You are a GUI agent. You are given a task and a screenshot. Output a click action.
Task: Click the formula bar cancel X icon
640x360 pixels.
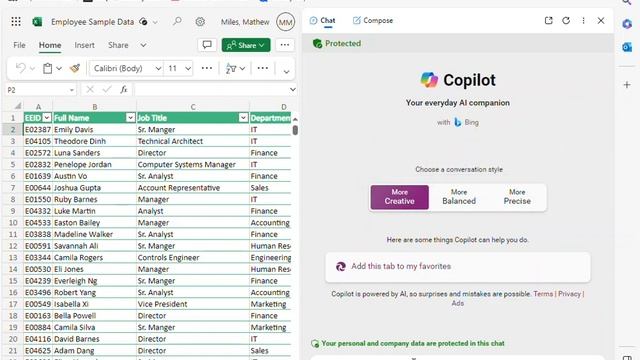click(x=90, y=89)
